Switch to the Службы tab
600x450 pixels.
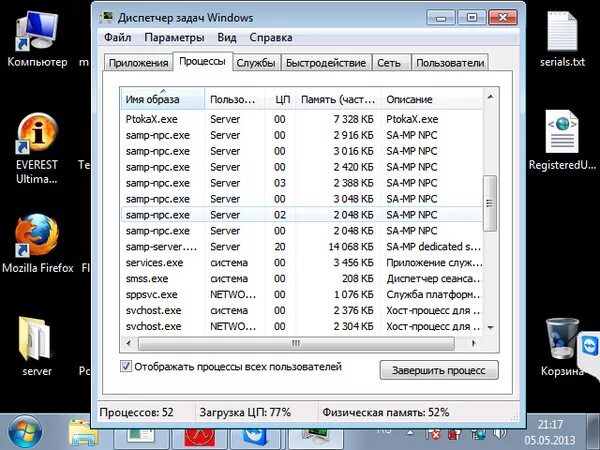pyautogui.click(x=256, y=63)
